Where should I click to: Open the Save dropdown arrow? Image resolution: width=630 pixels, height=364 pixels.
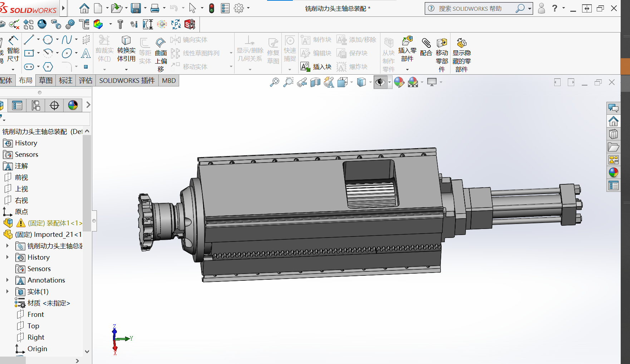(x=145, y=8)
